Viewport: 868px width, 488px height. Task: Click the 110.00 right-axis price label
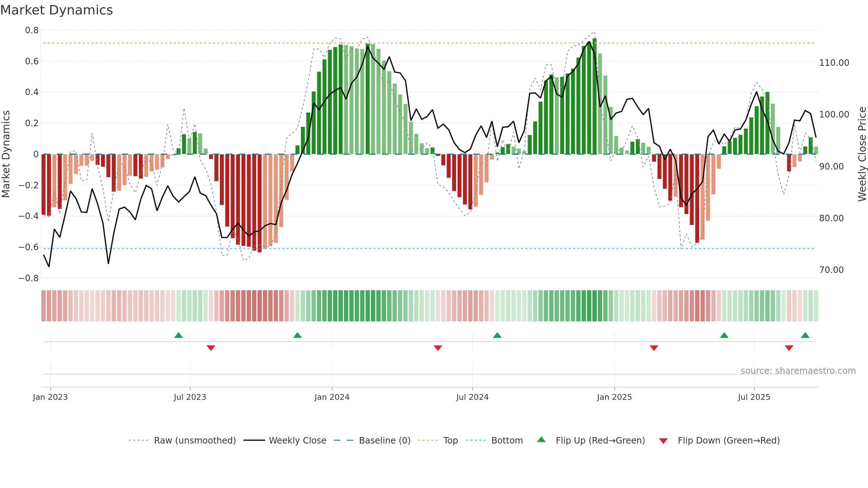coord(834,63)
